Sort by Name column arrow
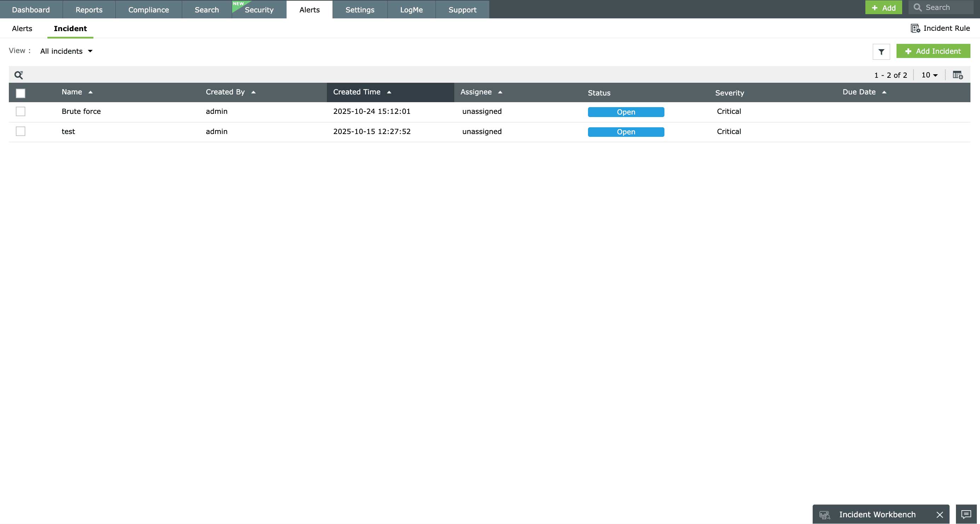980x524 pixels. tap(91, 92)
